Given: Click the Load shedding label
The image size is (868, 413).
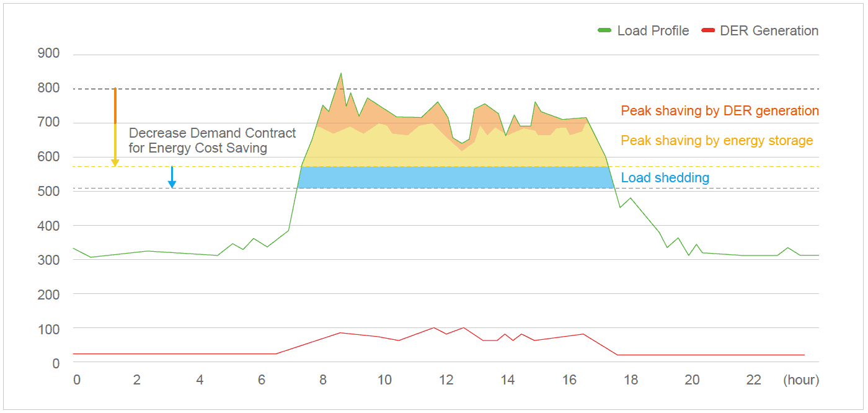Looking at the screenshot, I should click(x=665, y=178).
